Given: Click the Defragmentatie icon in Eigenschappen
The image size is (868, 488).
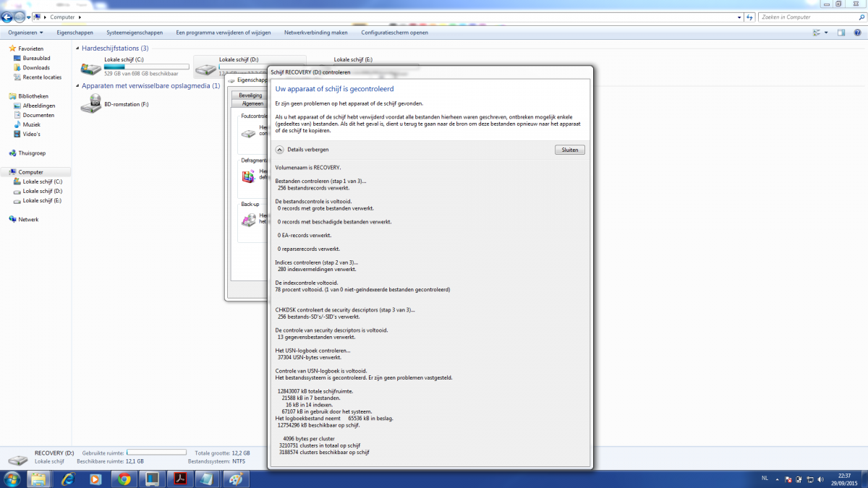Looking at the screenshot, I should point(249,176).
